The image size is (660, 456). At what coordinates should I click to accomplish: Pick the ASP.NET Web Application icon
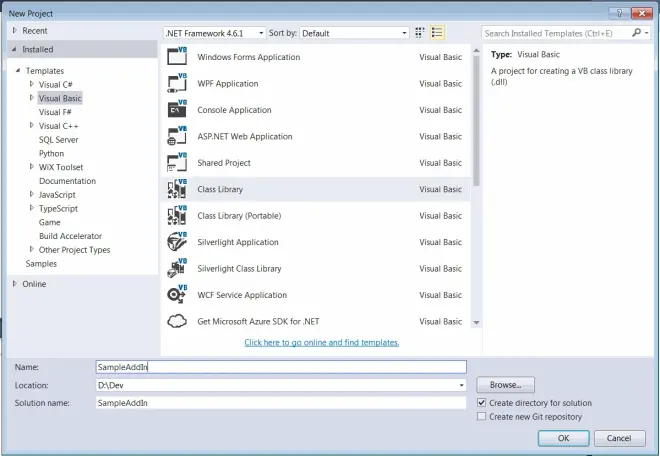(x=177, y=136)
